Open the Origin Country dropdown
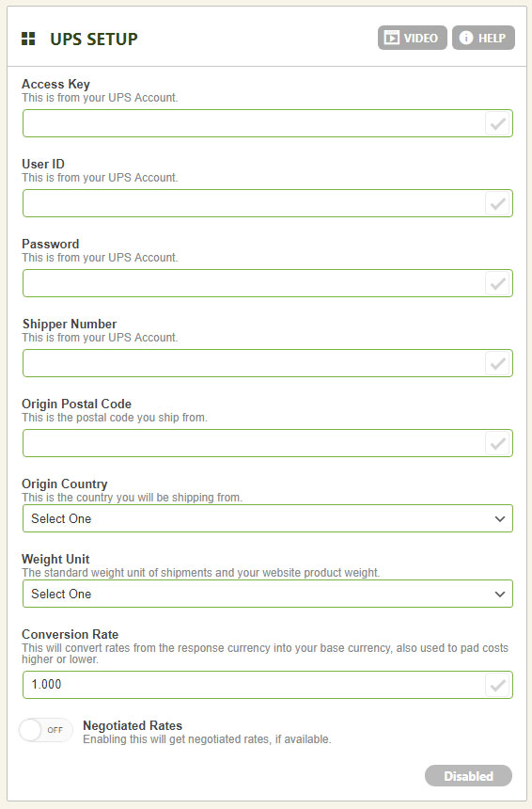Screen dimensions: 532x809 tap(268, 518)
